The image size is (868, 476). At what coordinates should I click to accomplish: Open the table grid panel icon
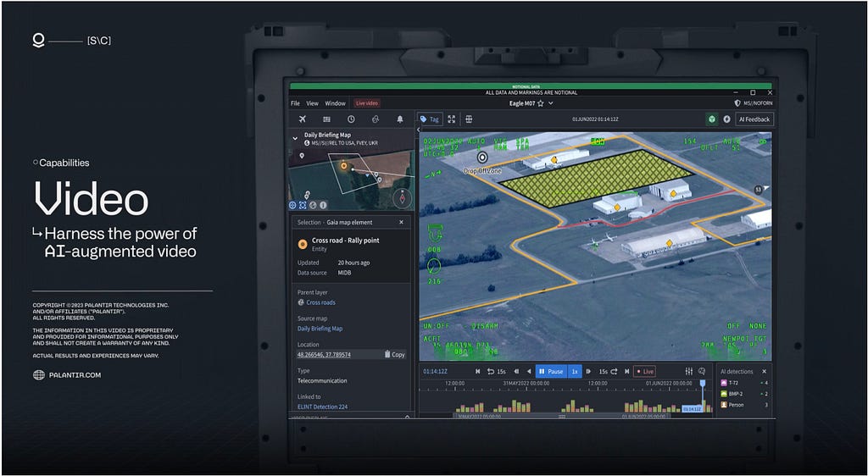[326, 119]
